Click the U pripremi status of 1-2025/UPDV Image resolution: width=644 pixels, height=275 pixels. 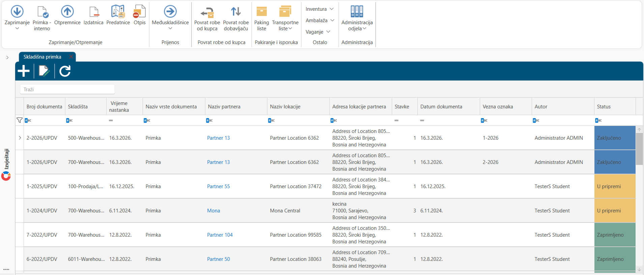[x=615, y=186]
